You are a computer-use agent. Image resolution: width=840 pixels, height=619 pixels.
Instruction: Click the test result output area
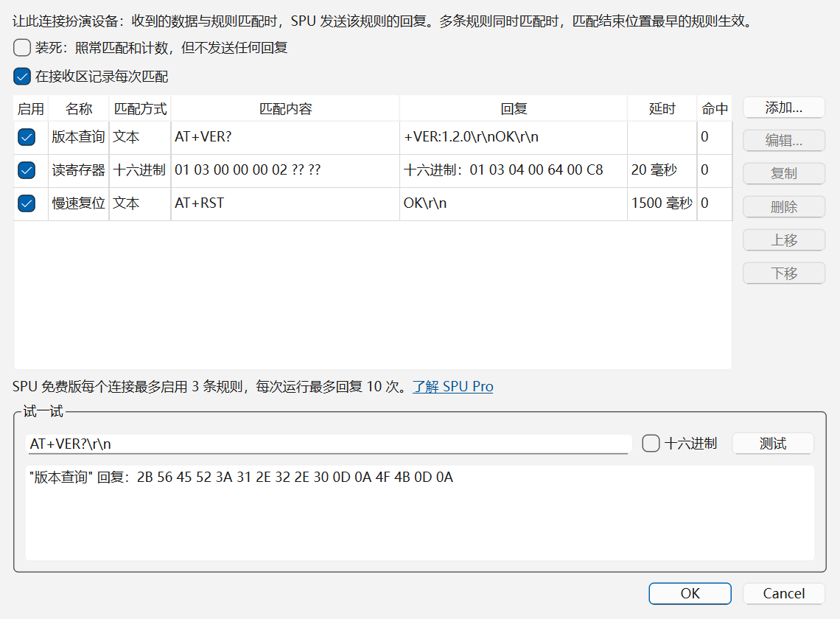[x=420, y=512]
